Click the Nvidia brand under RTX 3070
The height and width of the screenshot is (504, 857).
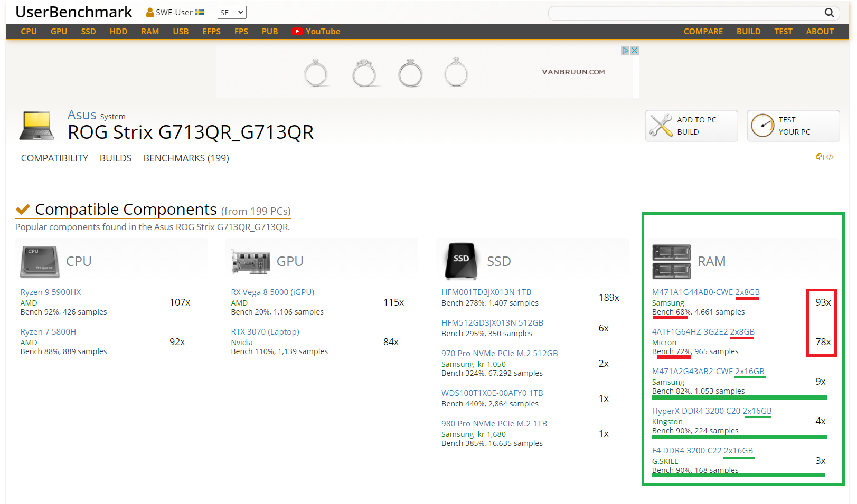coord(242,343)
